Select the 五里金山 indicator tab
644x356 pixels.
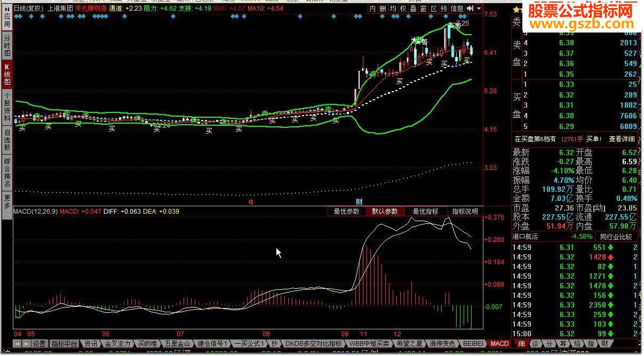[177, 344]
